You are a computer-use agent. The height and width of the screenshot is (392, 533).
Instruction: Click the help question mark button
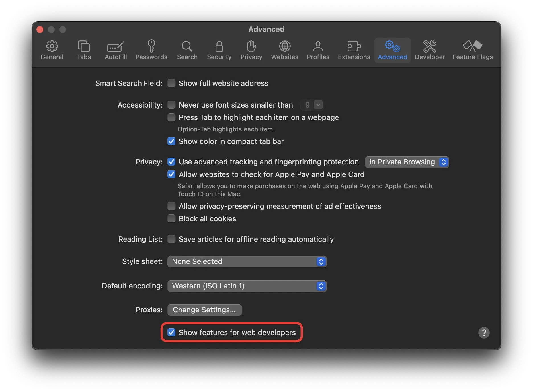pos(484,333)
